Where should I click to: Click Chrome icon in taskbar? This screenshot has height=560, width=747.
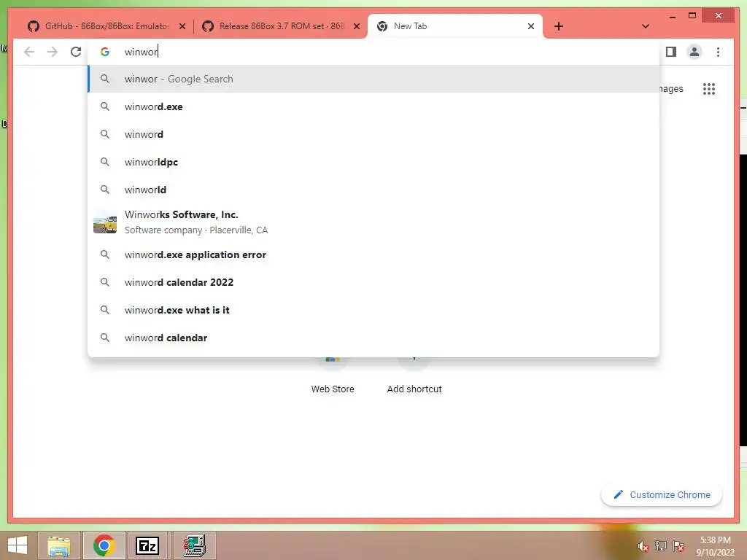pos(104,545)
